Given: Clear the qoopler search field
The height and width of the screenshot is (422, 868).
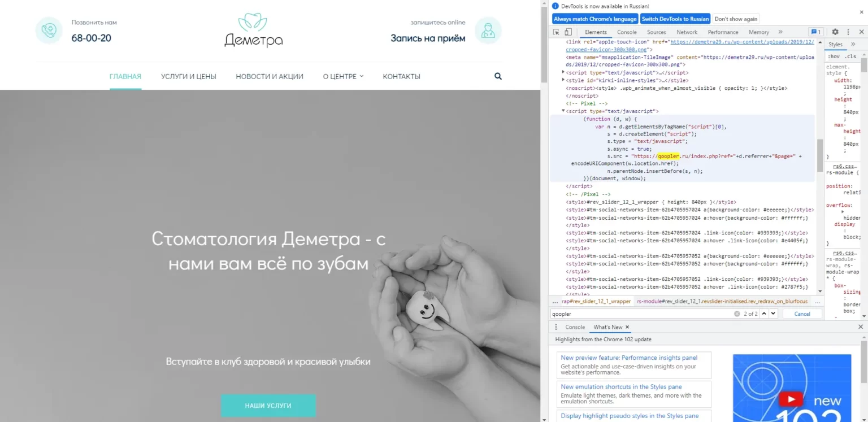Looking at the screenshot, I should tap(737, 314).
